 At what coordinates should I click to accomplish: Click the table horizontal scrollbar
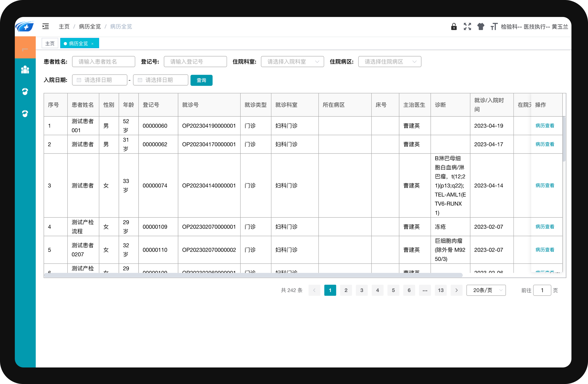pyautogui.click(x=253, y=275)
